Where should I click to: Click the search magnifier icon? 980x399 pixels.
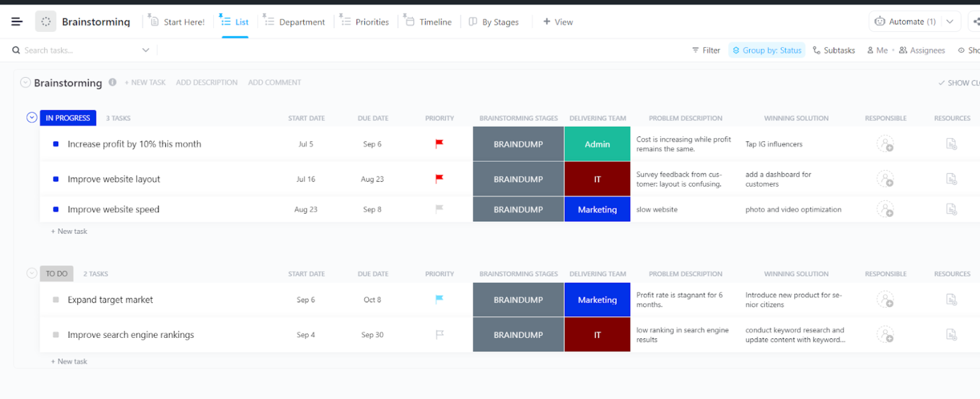click(16, 50)
